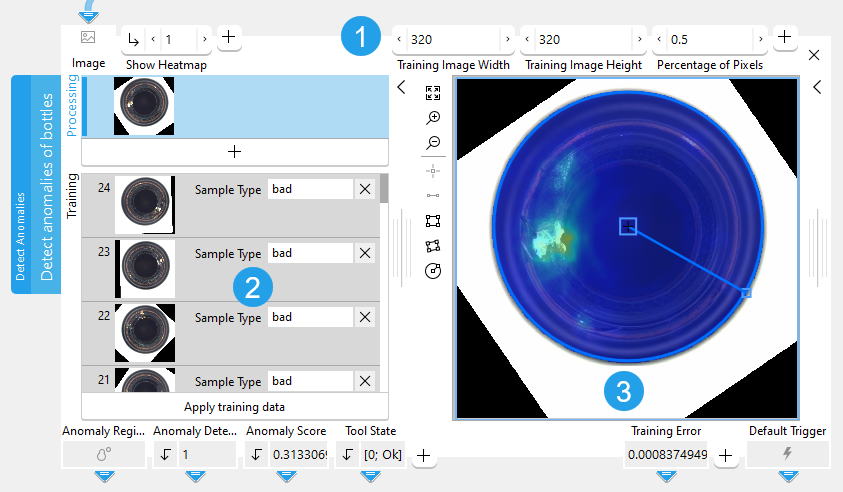This screenshot has width=843, height=492.
Task: Click the Default Trigger lightning icon
Action: tap(788, 455)
